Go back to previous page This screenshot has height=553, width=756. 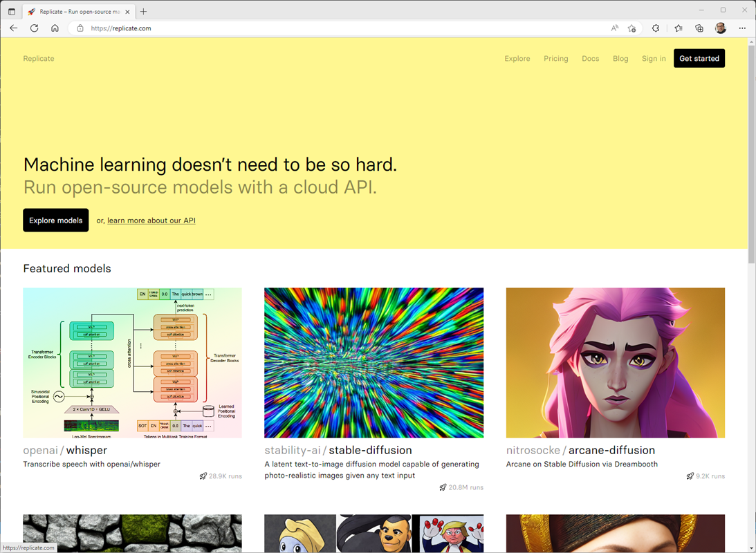pyautogui.click(x=14, y=28)
